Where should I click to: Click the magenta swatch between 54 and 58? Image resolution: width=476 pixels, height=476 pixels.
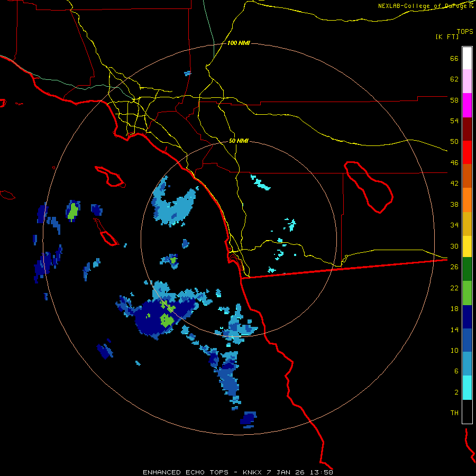click(467, 105)
